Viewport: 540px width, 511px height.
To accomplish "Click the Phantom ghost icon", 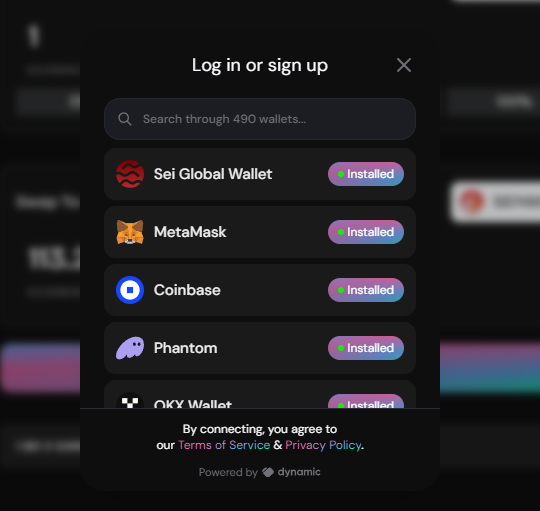I will (130, 348).
